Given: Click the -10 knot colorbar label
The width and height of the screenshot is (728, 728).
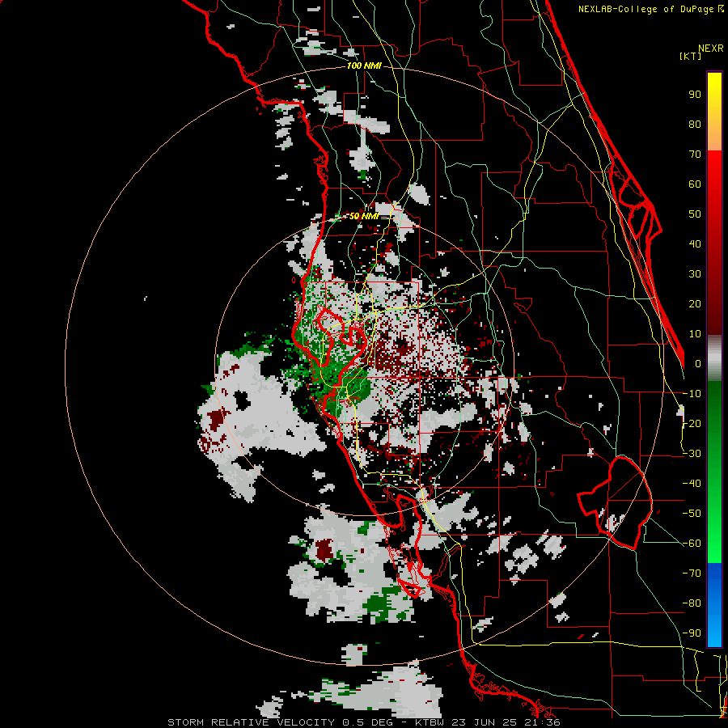Looking at the screenshot, I should tap(692, 394).
